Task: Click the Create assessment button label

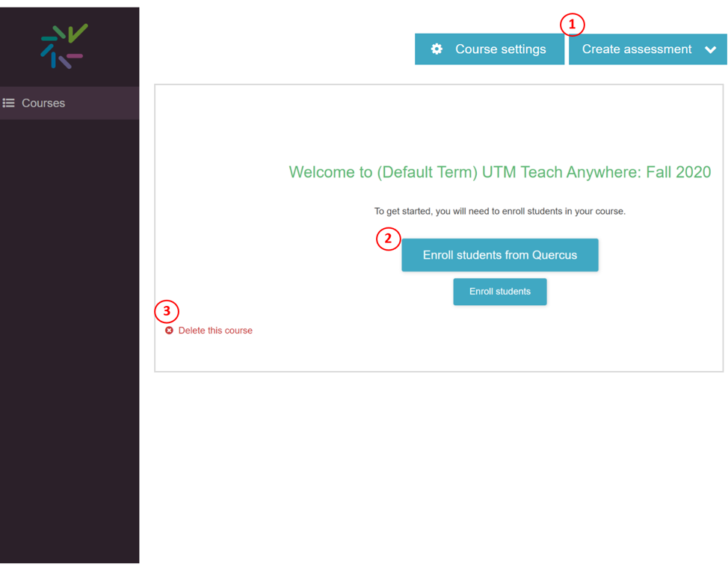Action: point(637,49)
